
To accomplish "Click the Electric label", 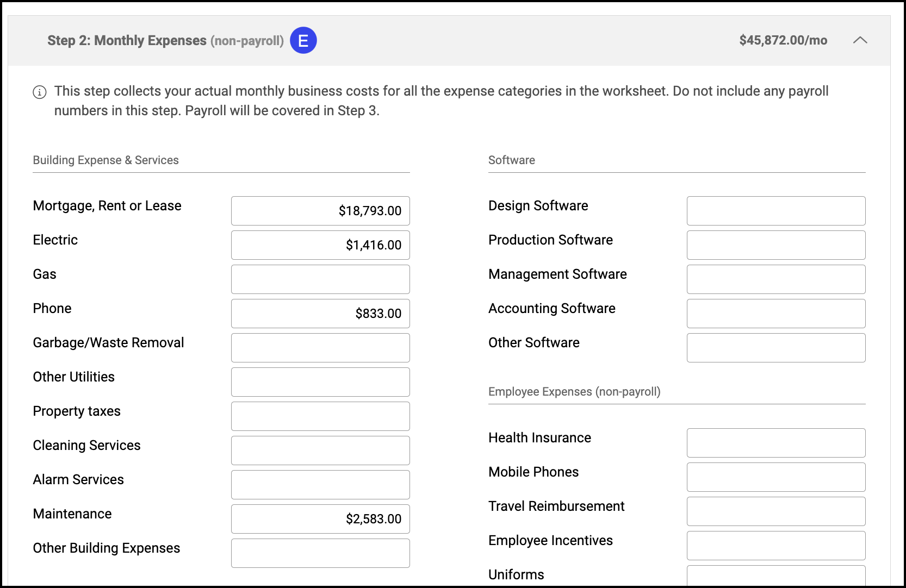I will (x=55, y=240).
